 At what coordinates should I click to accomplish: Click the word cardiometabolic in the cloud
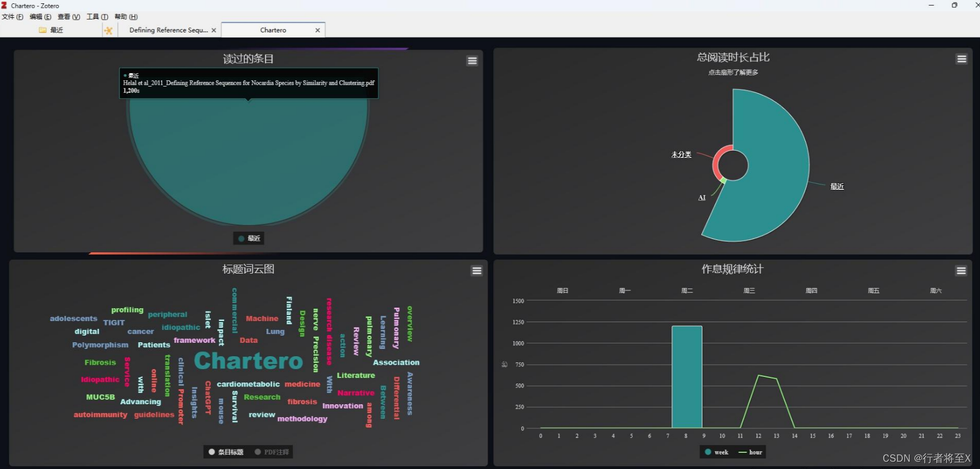tap(248, 384)
